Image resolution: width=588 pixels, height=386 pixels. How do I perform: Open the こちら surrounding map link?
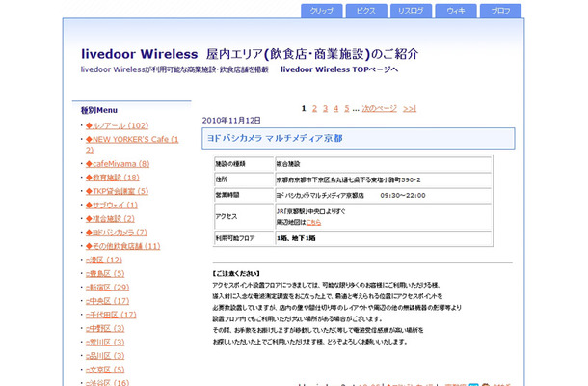(x=313, y=222)
